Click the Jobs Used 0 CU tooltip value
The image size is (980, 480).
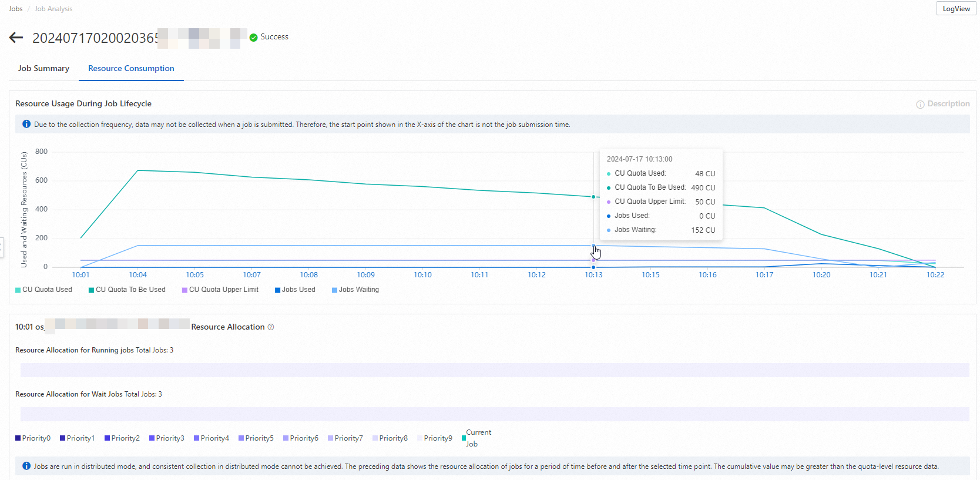(707, 216)
